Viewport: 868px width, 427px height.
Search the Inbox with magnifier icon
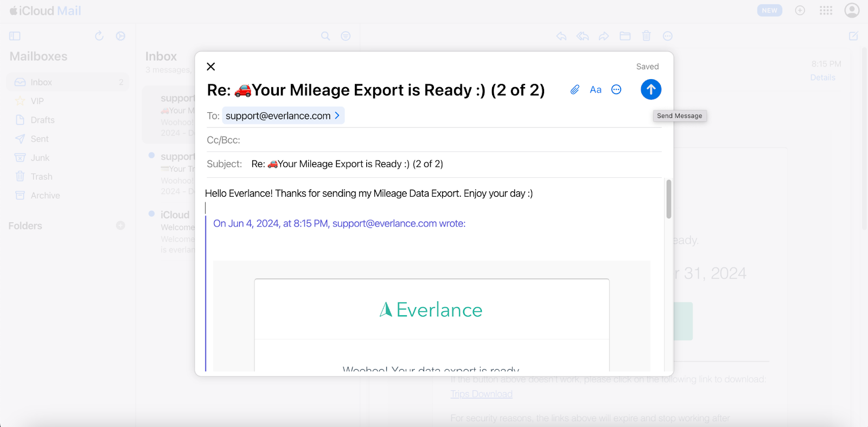tap(325, 36)
